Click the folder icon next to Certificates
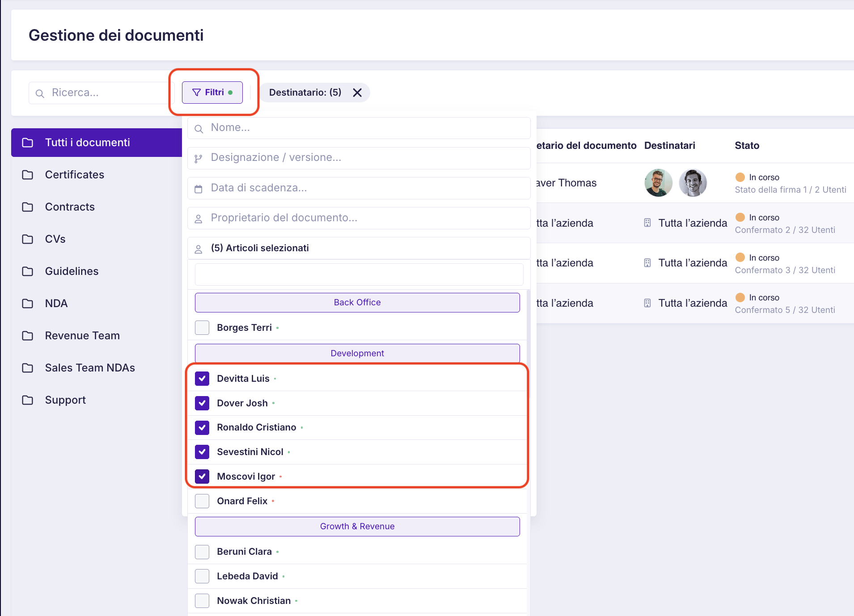Image resolution: width=854 pixels, height=616 pixels. pyautogui.click(x=28, y=175)
